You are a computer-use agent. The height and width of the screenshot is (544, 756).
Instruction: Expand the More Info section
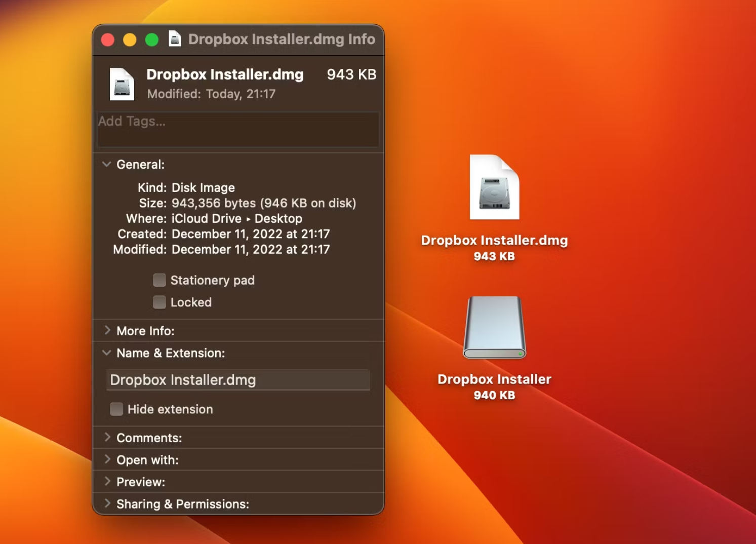pos(107,330)
